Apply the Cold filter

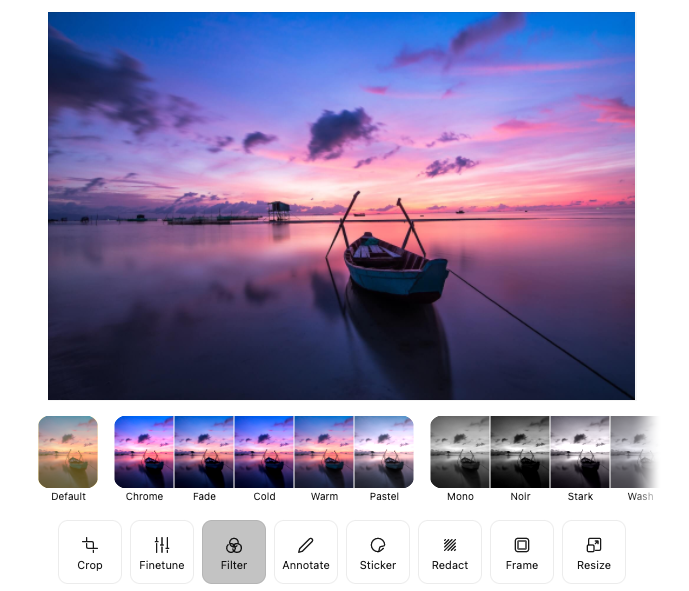[x=264, y=452]
